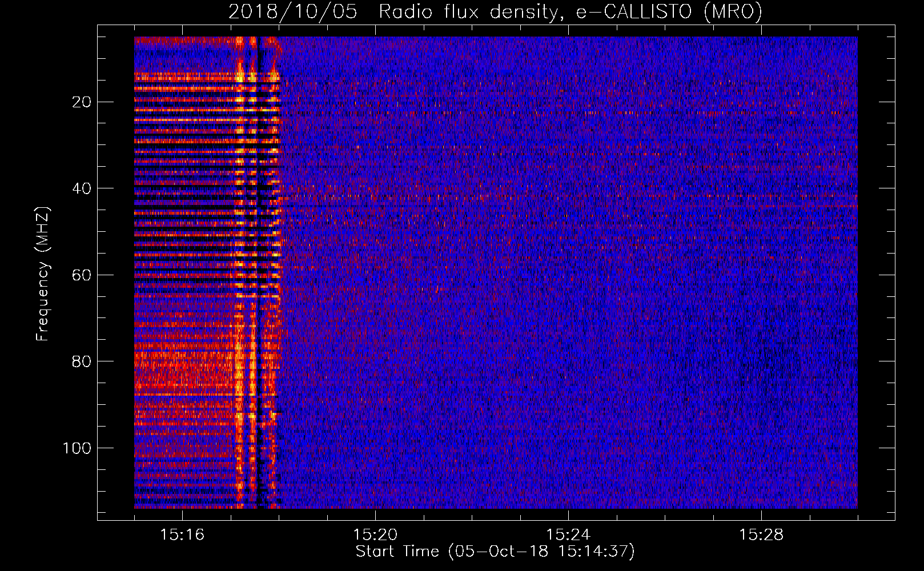Click the 20 frequency tick label
The image size is (924, 571).
(82, 102)
